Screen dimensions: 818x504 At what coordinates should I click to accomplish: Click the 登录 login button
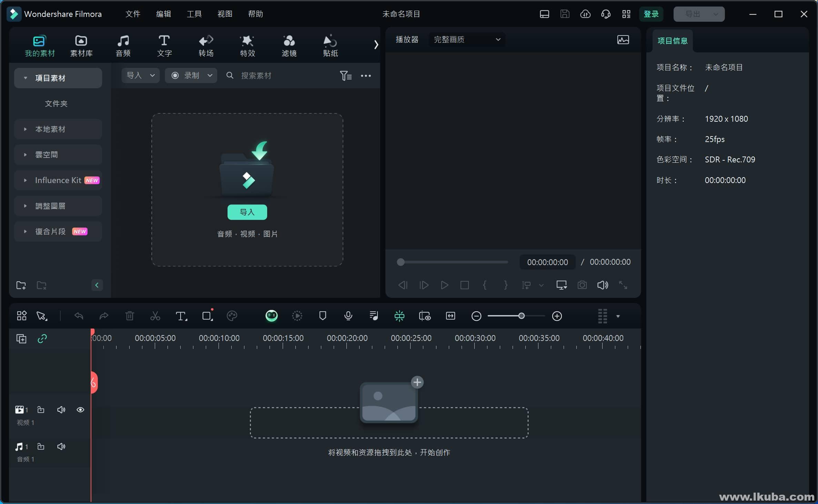tap(651, 14)
